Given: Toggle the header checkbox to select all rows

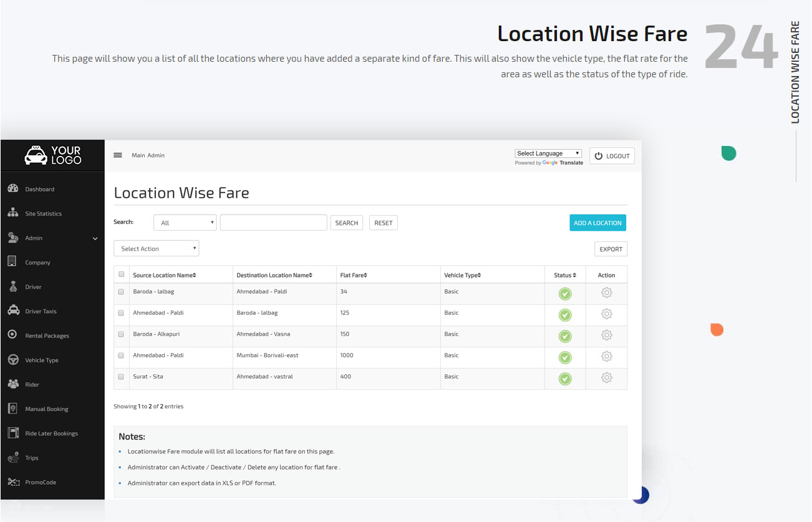Looking at the screenshot, I should tap(121, 274).
